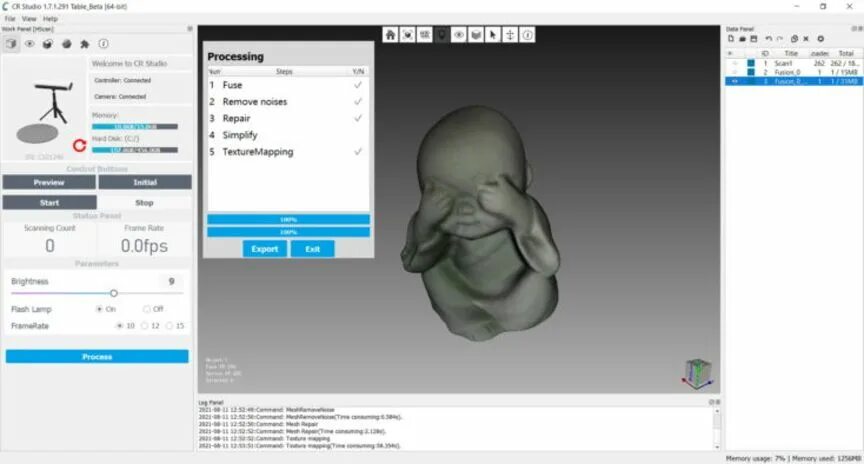Image resolution: width=864 pixels, height=464 pixels.
Task: Toggle visibility eye of the selected Fusion row
Action: click(734, 81)
